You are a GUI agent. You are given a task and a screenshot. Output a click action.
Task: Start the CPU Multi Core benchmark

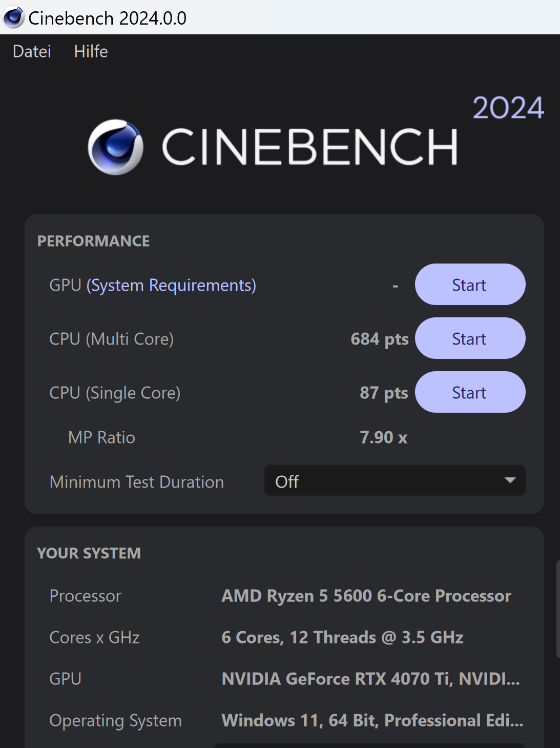click(469, 338)
